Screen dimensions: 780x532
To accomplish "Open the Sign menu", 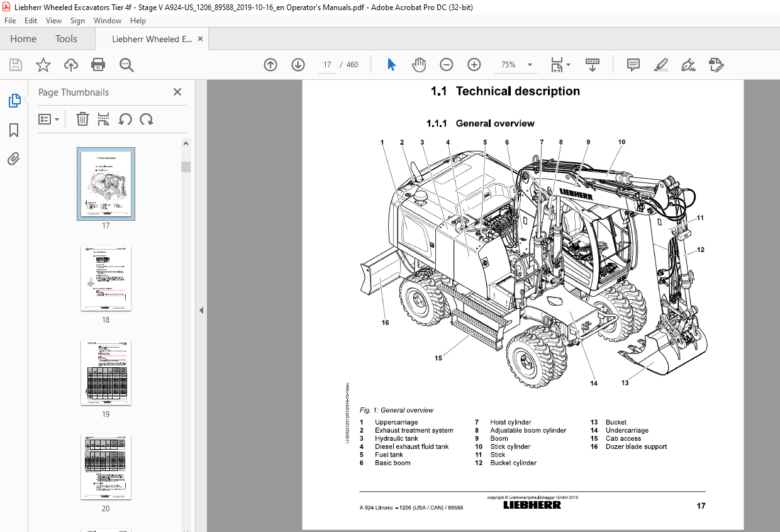I will click(x=77, y=21).
